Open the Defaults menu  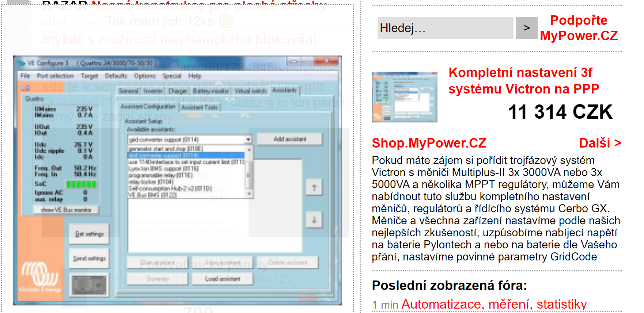[116, 76]
